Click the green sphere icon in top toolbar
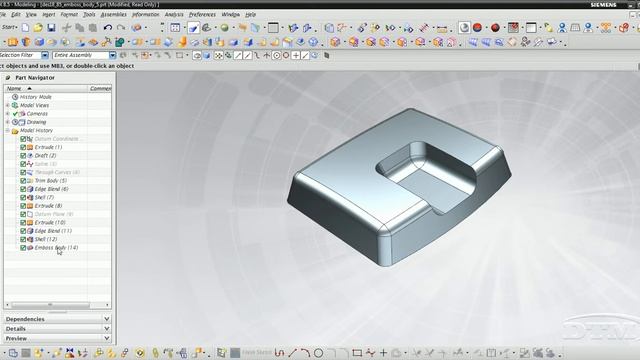This screenshot has width=640, height=360. 224,28
